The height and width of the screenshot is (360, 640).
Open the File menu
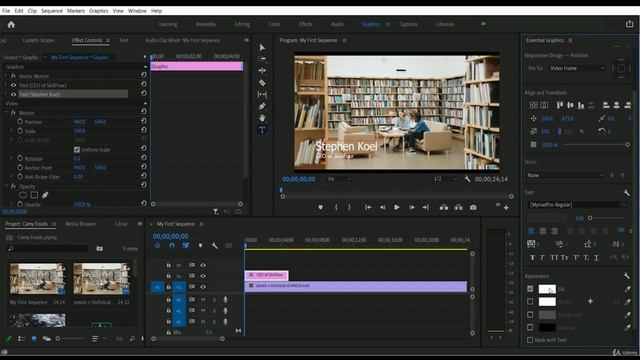(6, 11)
